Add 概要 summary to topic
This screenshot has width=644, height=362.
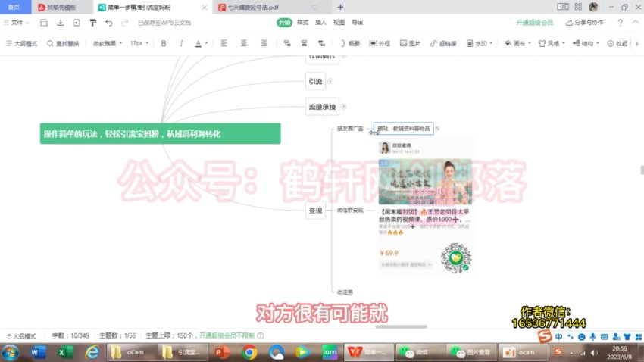[349, 44]
